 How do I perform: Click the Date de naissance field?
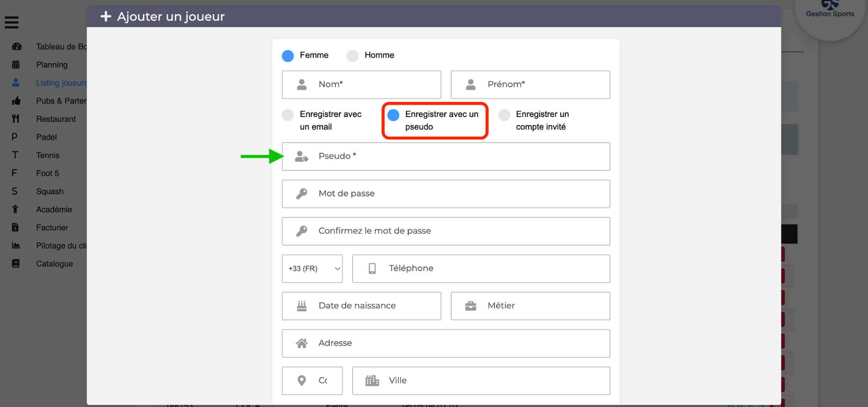361,306
